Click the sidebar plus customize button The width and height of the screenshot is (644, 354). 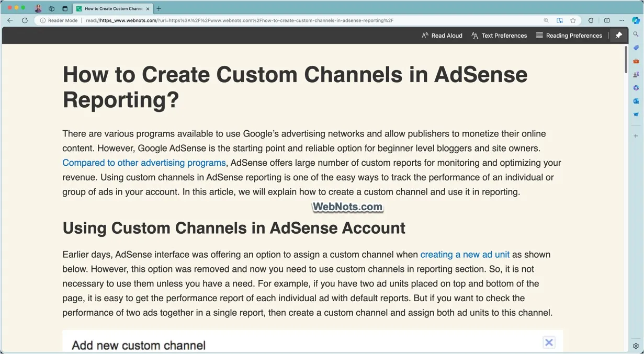636,136
